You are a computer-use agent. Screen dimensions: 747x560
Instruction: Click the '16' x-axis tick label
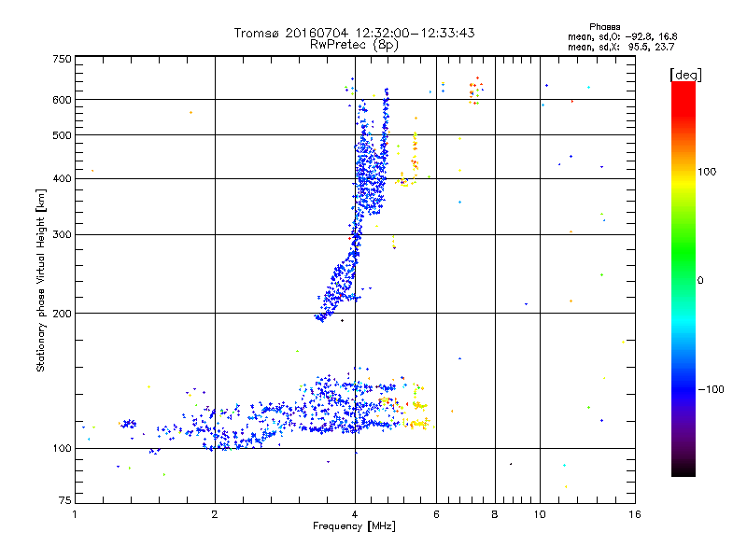click(635, 514)
